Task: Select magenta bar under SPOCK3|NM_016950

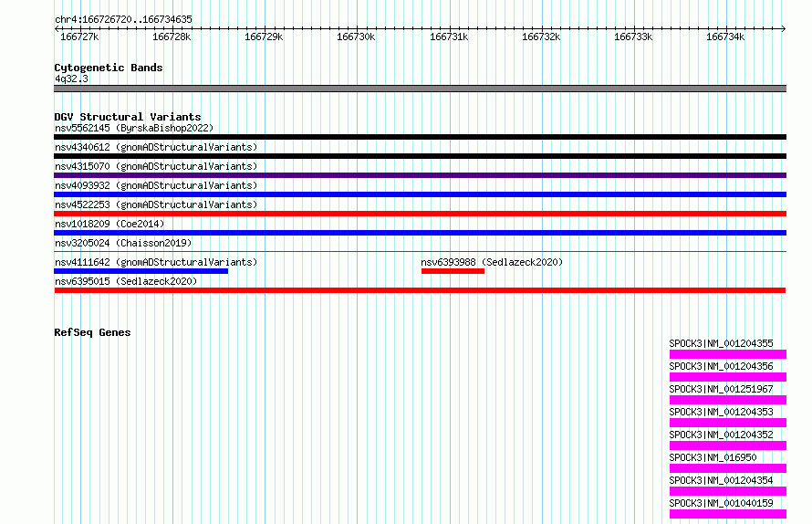Action: point(728,468)
